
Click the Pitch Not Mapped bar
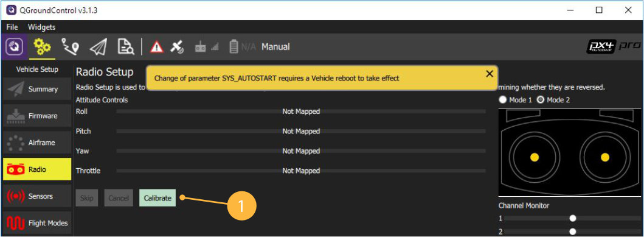tap(301, 131)
